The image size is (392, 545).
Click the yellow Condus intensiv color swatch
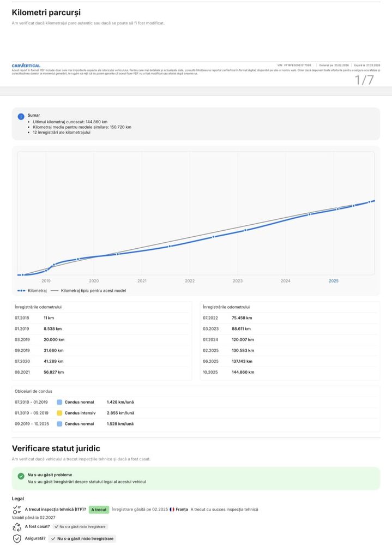(x=59, y=413)
